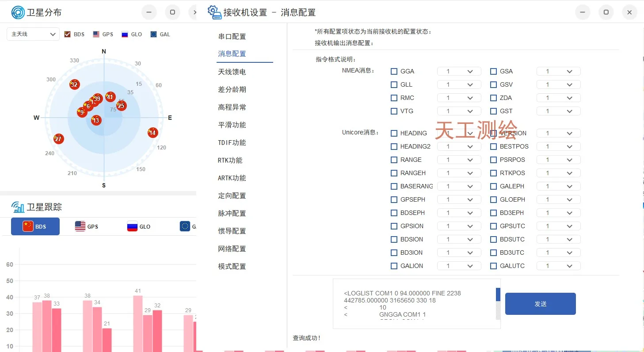Tick the GSV message checkbox
The height and width of the screenshot is (352, 644).
click(494, 84)
